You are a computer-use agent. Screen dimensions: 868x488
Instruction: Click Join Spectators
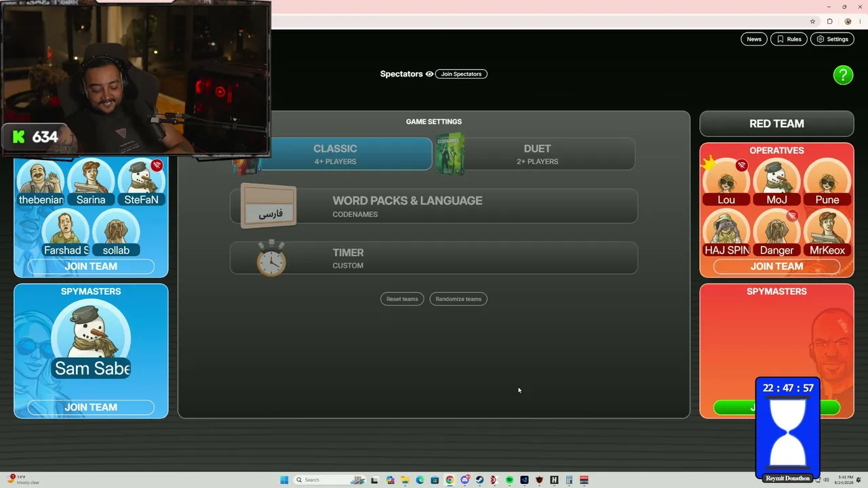tap(461, 74)
